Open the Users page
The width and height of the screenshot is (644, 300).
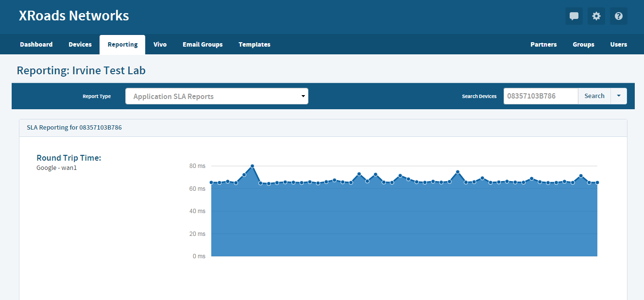[619, 45]
